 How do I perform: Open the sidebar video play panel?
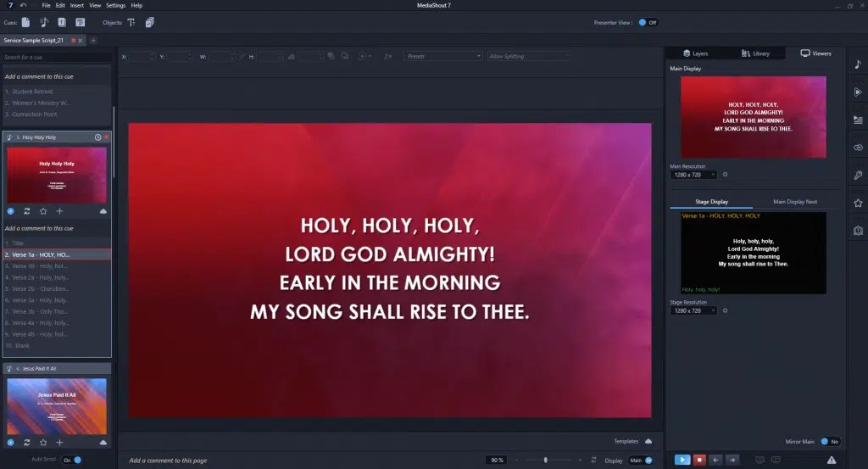tap(858, 92)
